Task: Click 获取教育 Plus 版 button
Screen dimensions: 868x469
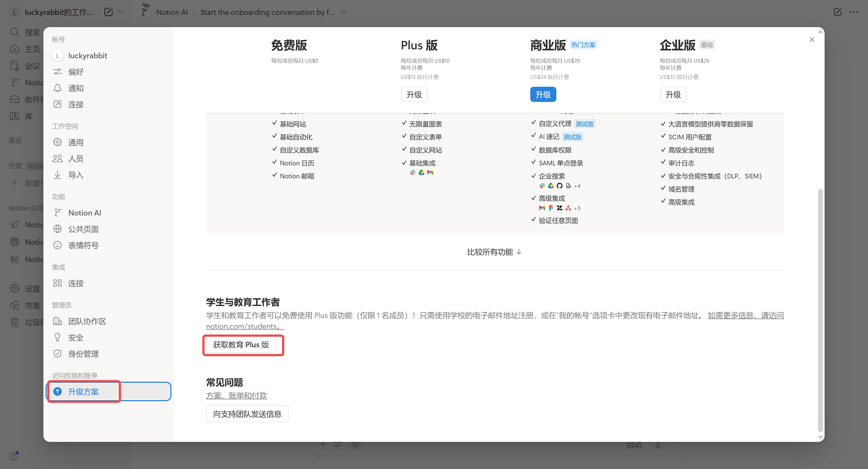Action: [x=241, y=344]
